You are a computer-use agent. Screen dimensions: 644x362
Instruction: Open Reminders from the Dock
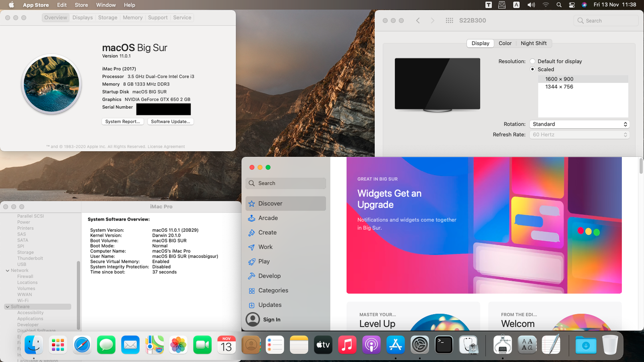click(x=275, y=345)
